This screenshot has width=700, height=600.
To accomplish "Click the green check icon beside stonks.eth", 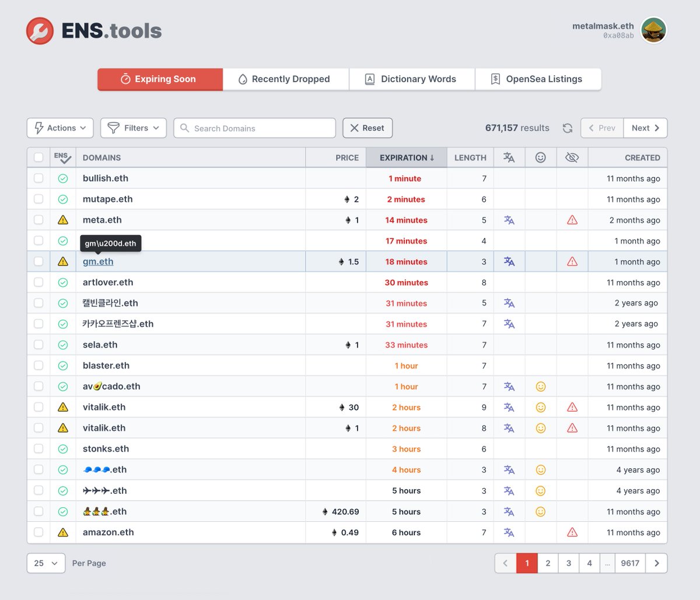I will tap(63, 449).
